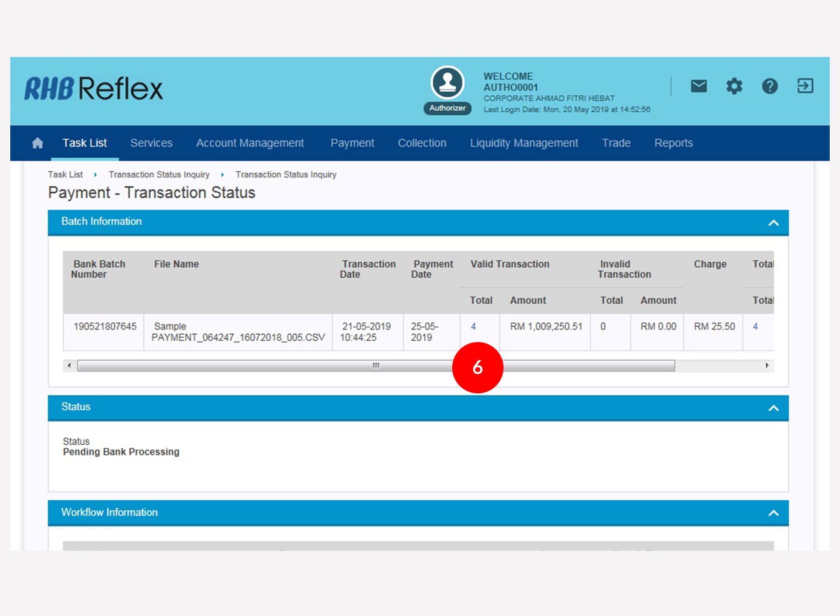Select the Reports menu item
Image resolution: width=840 pixels, height=616 pixels.
coord(673,143)
